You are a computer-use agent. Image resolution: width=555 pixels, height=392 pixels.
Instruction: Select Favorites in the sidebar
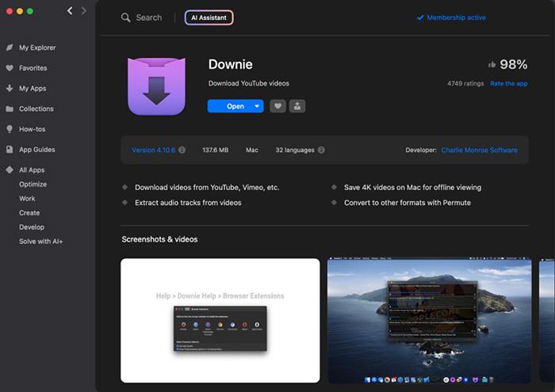point(33,68)
